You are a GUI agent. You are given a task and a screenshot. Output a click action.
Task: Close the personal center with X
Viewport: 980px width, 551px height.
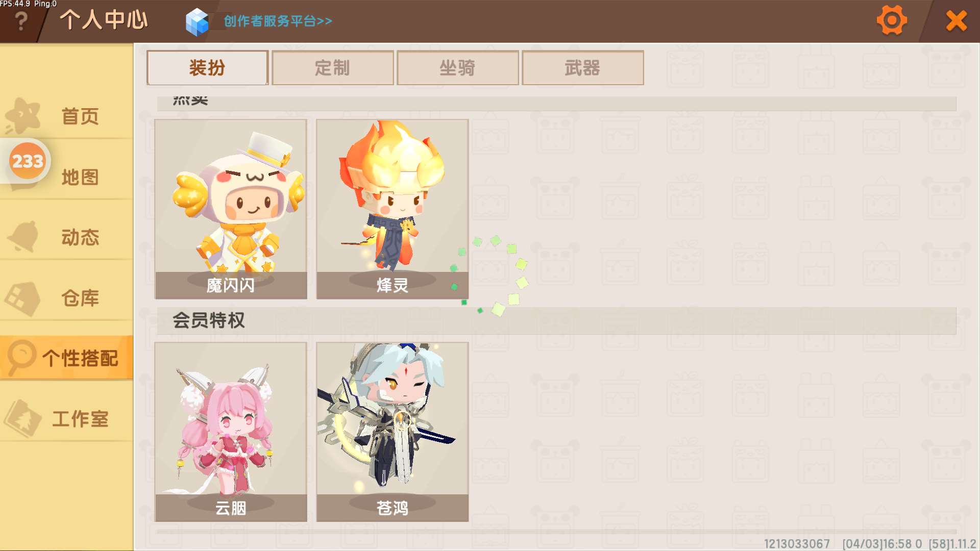956,21
